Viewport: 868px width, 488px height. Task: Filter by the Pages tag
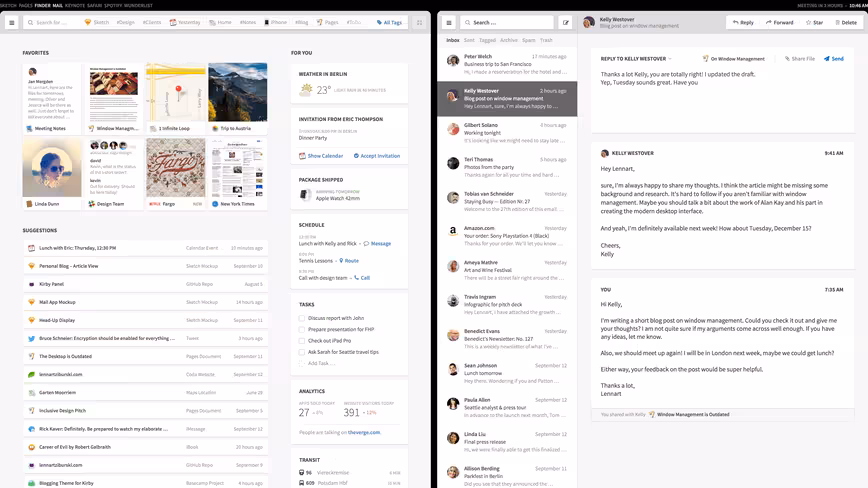click(x=327, y=23)
